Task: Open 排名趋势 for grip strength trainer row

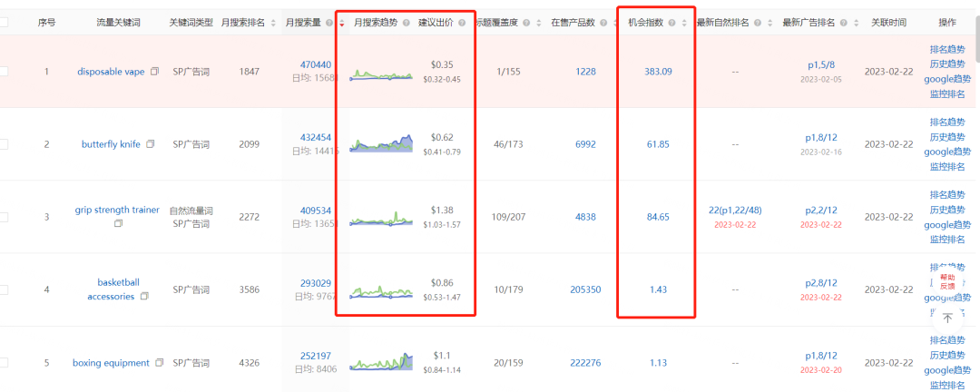Action: pyautogui.click(x=946, y=194)
